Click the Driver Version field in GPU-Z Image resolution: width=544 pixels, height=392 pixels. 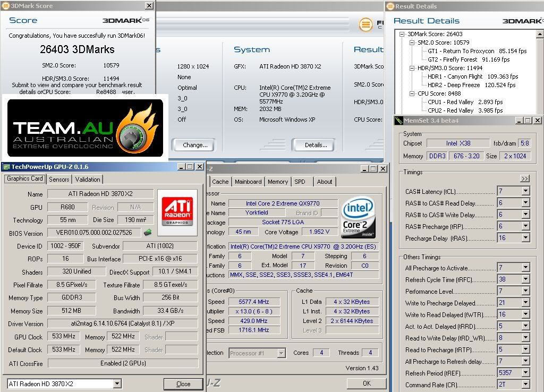(x=123, y=323)
